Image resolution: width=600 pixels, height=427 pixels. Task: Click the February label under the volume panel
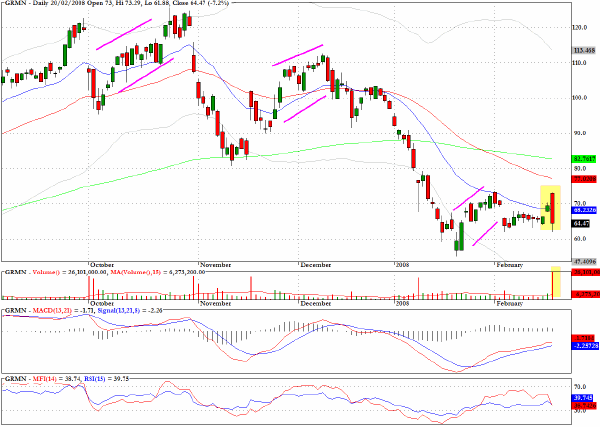[x=509, y=303]
